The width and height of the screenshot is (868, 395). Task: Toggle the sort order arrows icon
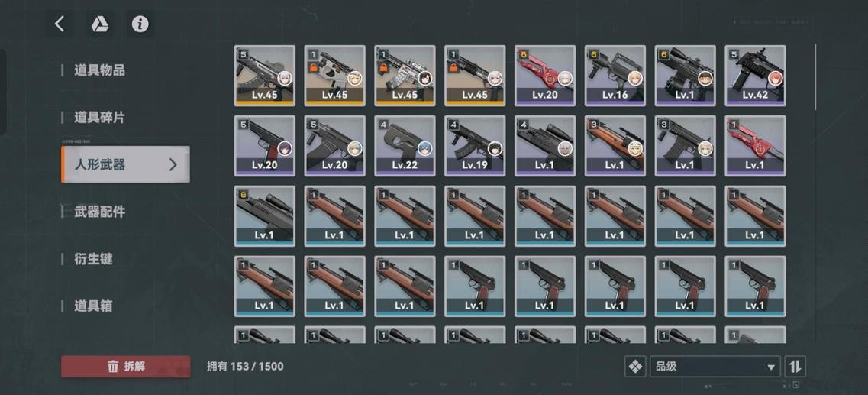click(795, 366)
